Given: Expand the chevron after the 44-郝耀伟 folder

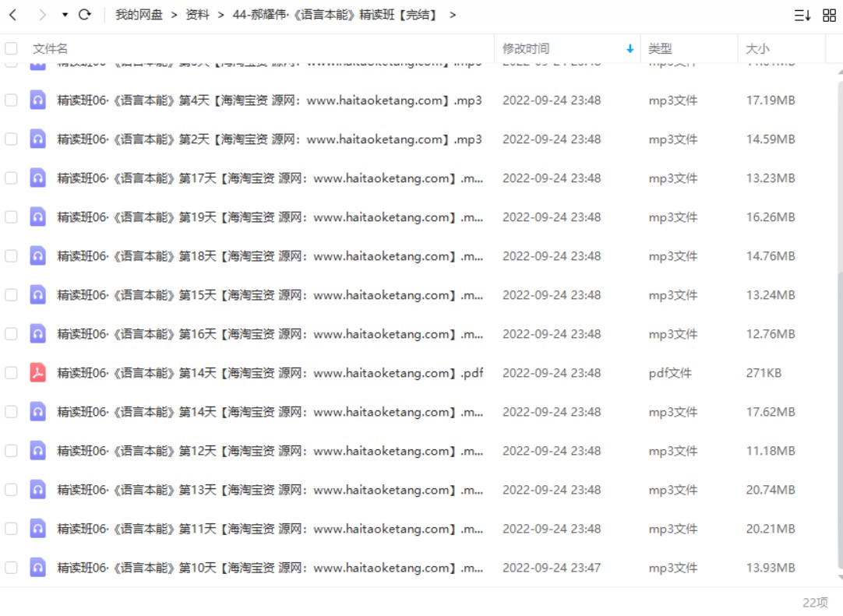Looking at the screenshot, I should (453, 15).
